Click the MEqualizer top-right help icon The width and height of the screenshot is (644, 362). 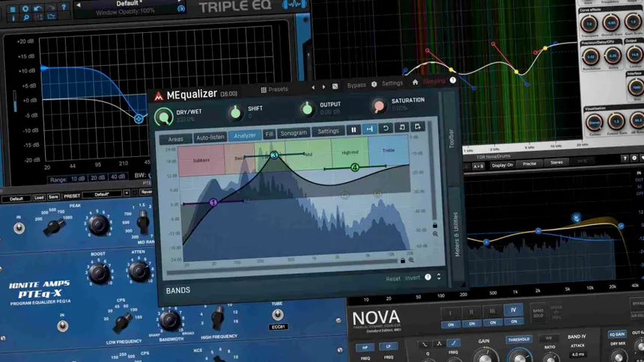[x=452, y=80]
